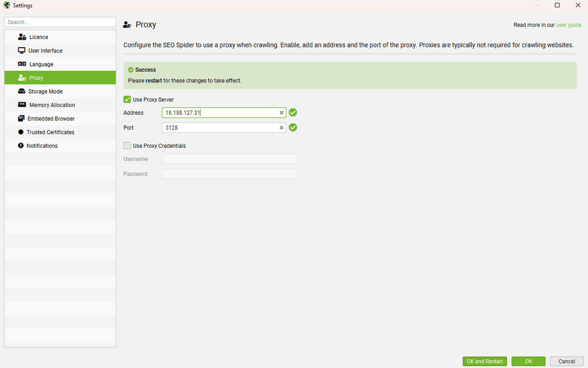
Task: Open the Licence settings page
Action: coord(60,37)
